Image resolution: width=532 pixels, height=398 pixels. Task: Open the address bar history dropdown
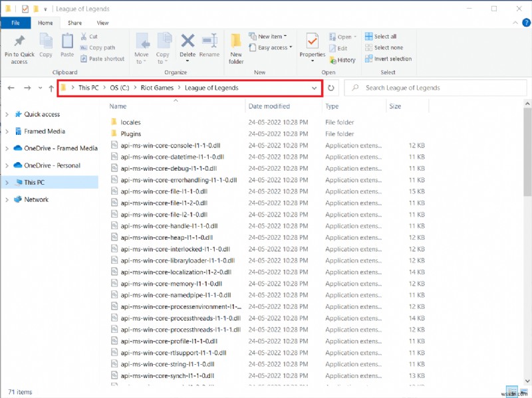coord(314,88)
